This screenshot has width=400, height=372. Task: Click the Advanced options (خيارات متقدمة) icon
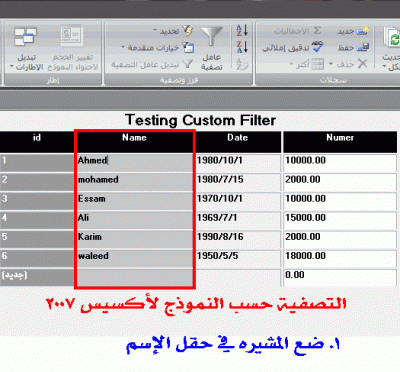[188, 47]
